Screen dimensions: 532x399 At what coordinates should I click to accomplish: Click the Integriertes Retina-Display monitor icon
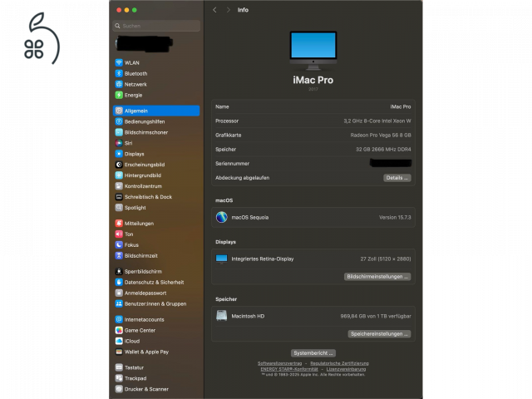click(222, 259)
